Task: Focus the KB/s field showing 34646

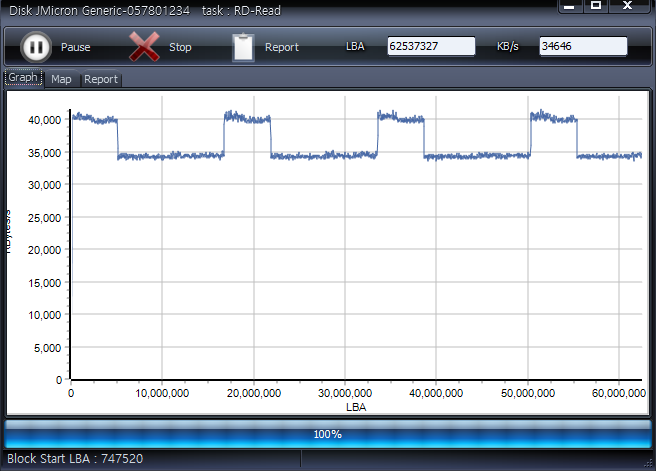Action: (583, 46)
